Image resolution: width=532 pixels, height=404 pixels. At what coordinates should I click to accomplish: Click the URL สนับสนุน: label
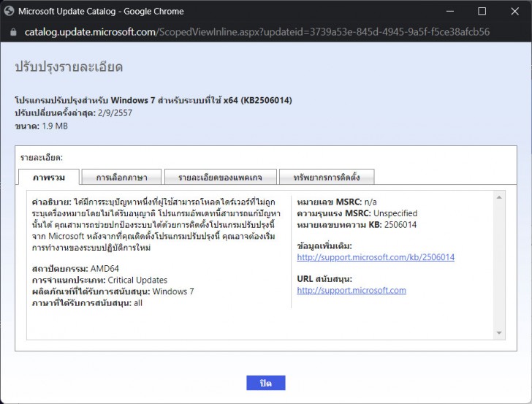click(x=324, y=279)
